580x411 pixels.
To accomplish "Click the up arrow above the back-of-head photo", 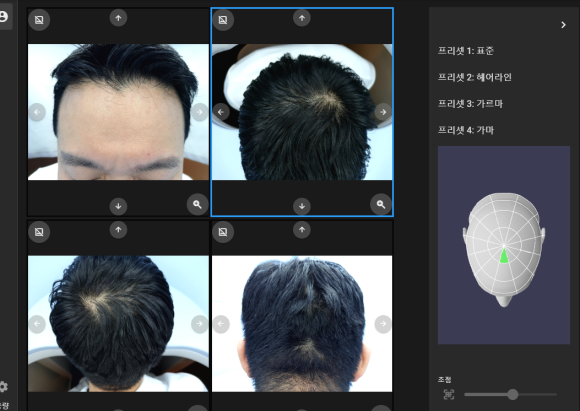I will [x=302, y=230].
